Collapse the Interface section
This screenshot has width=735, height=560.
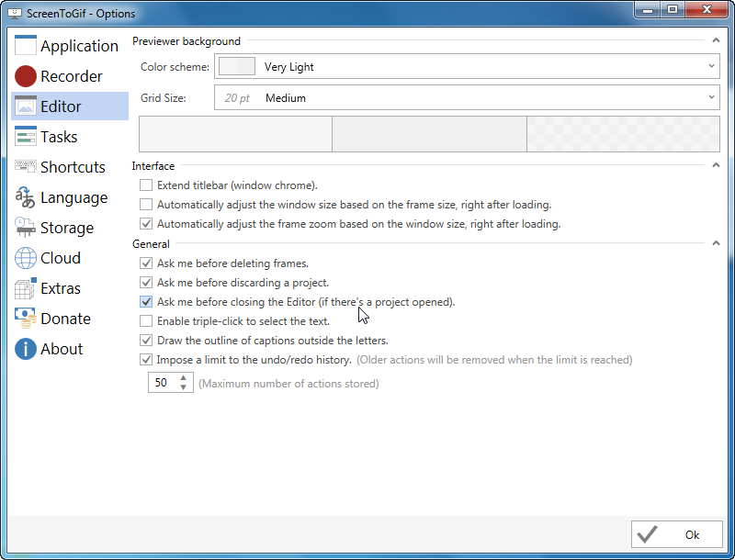tap(716, 165)
